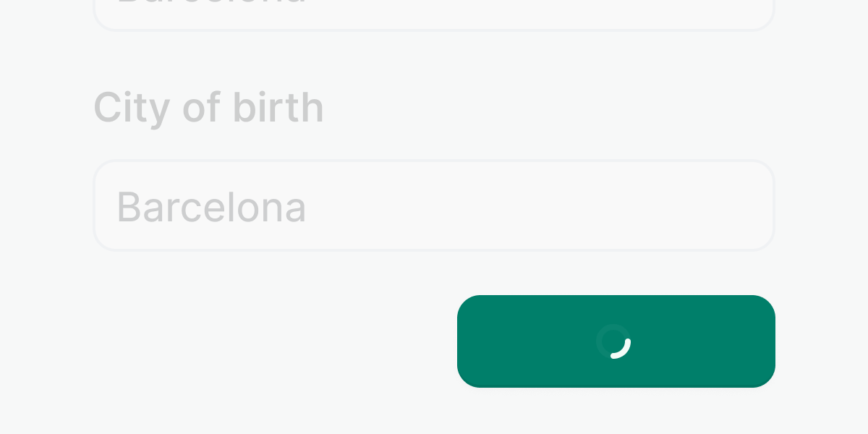This screenshot has width=868, height=434.
Task: Click the Barcelona text in City of birth field
Action: pyautogui.click(x=211, y=207)
